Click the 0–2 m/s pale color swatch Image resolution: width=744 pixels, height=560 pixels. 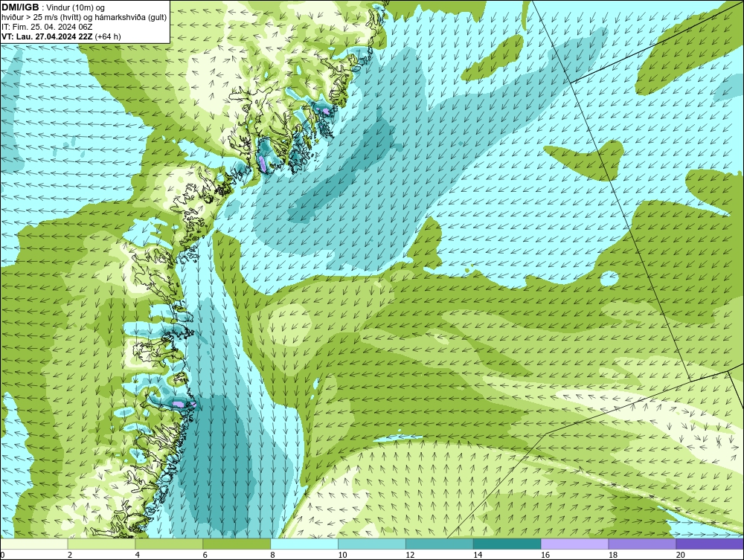[x=34, y=544]
